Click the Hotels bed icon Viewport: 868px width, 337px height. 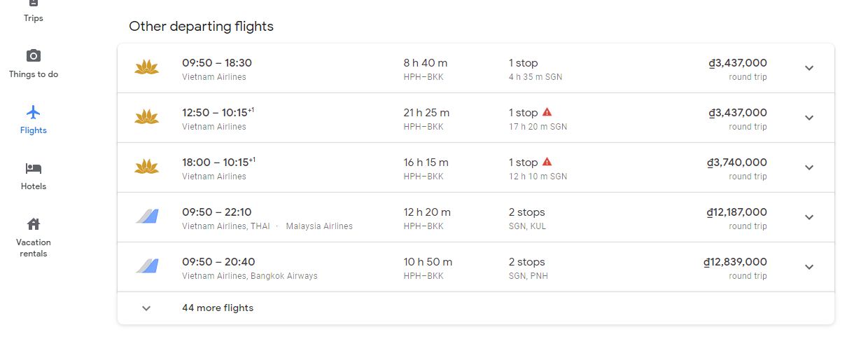(33, 169)
